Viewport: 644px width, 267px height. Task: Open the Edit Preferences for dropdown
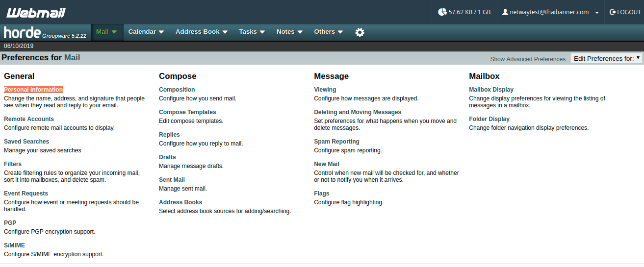pos(607,58)
